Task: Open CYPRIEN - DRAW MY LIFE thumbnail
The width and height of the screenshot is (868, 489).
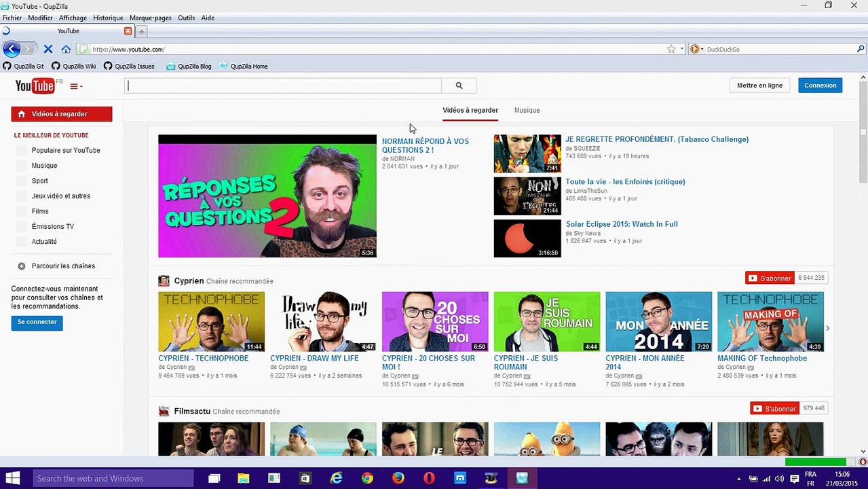Action: 323,321
